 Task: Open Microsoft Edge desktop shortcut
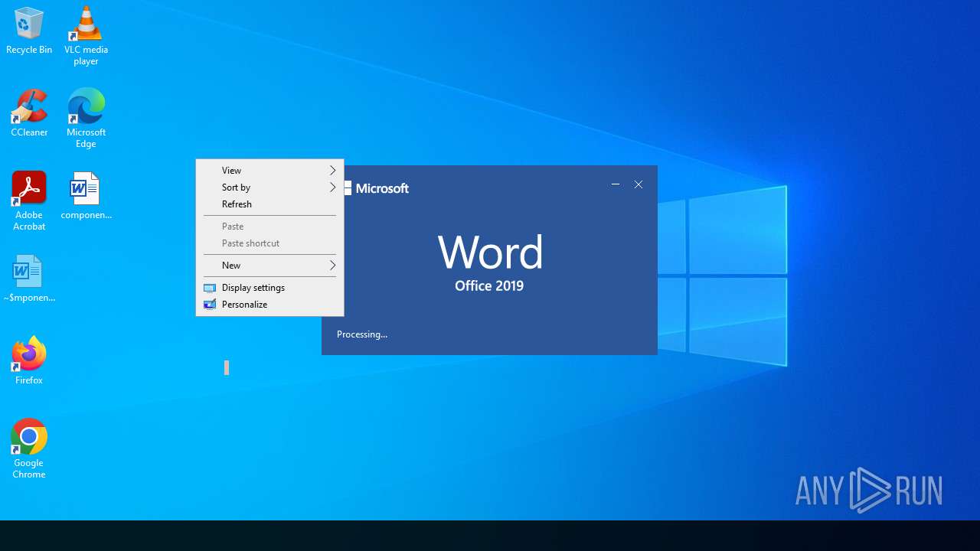[86, 119]
